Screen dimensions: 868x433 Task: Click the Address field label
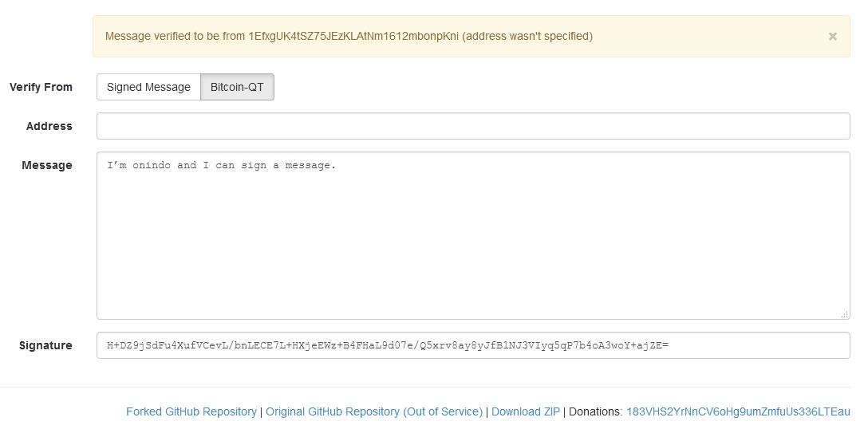[x=49, y=126]
